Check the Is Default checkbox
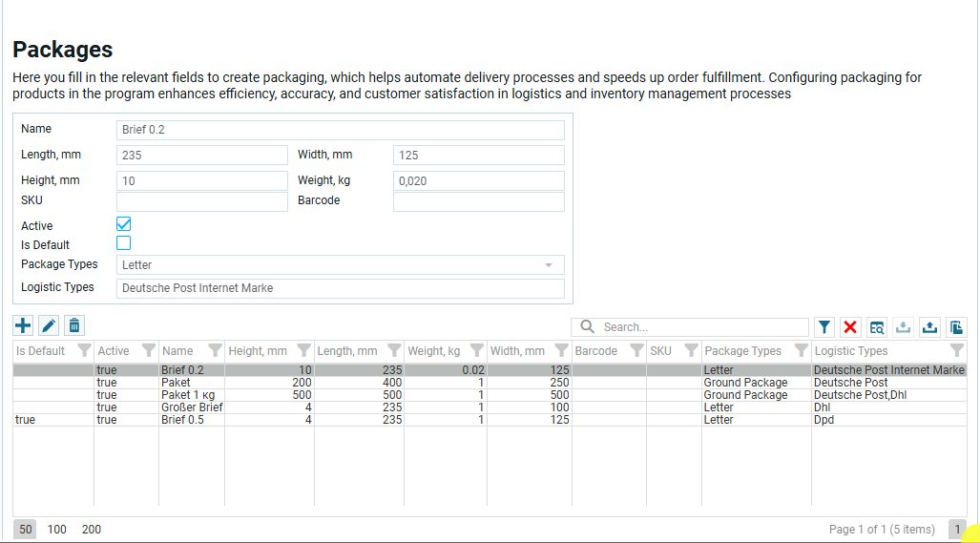Image resolution: width=980 pixels, height=543 pixels. click(123, 243)
